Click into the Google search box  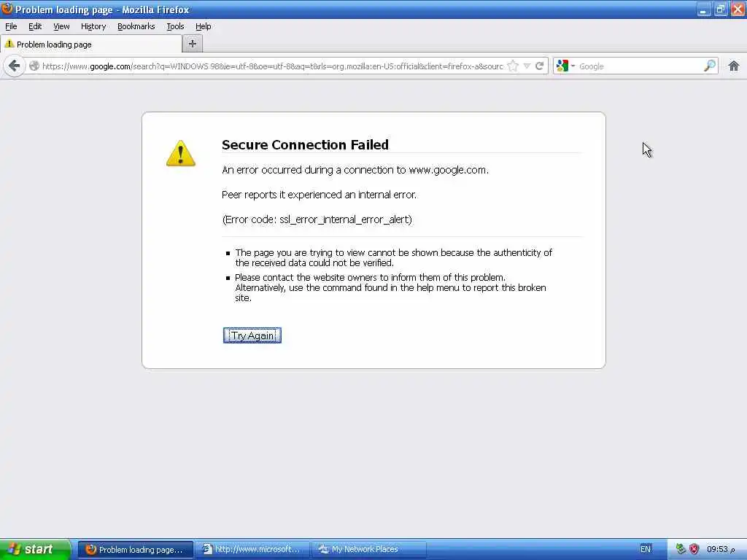[640, 66]
